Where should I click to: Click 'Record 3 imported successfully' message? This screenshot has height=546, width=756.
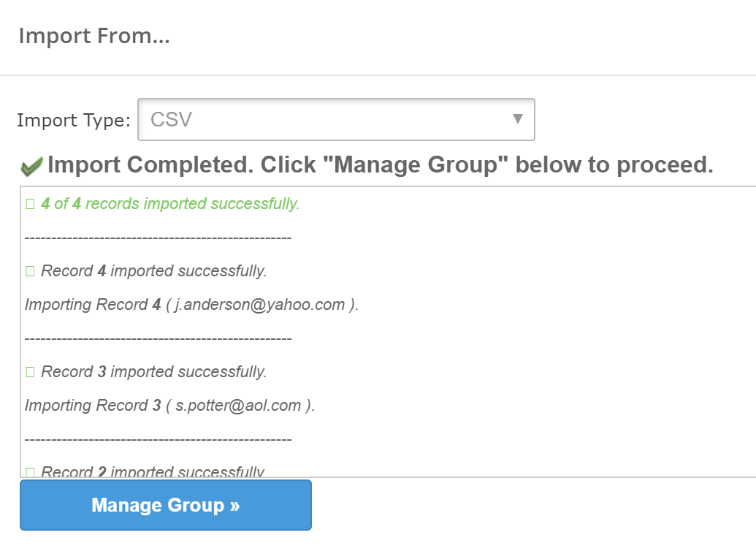pos(153,372)
